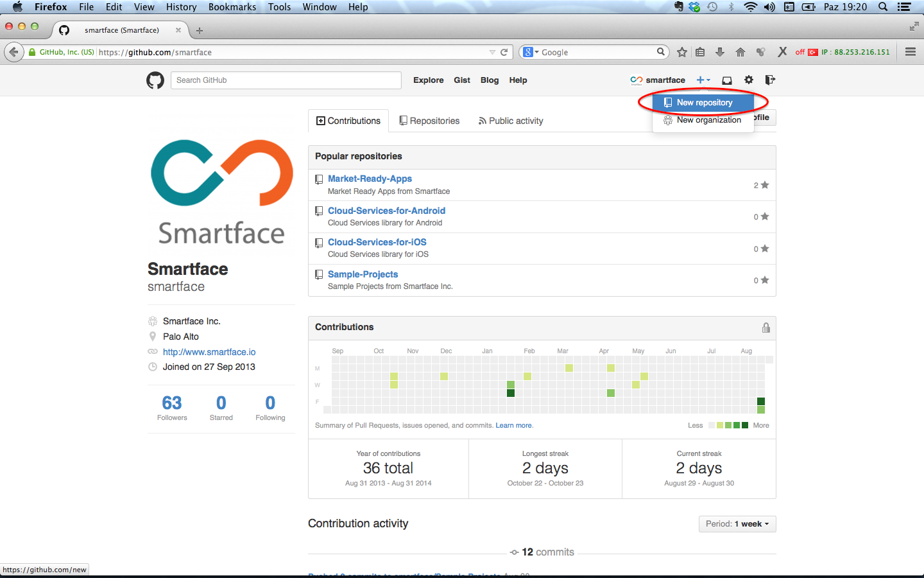924x578 pixels.
Task: Click the browser back button
Action: click(x=13, y=52)
